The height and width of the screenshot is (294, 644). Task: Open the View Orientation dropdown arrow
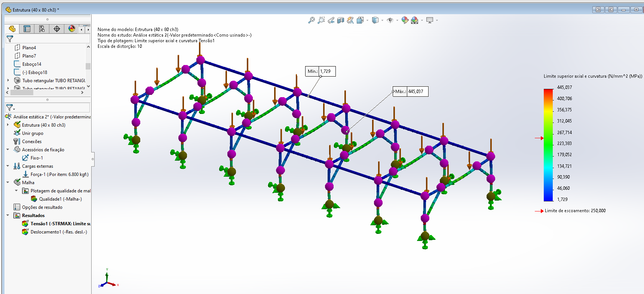pos(367,20)
